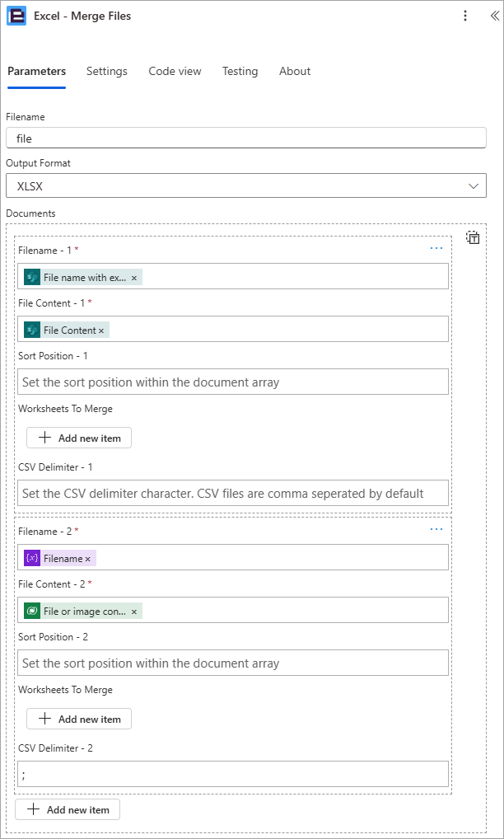This screenshot has height=839, width=504.
Task: Switch to the Settings tab
Action: click(x=107, y=71)
